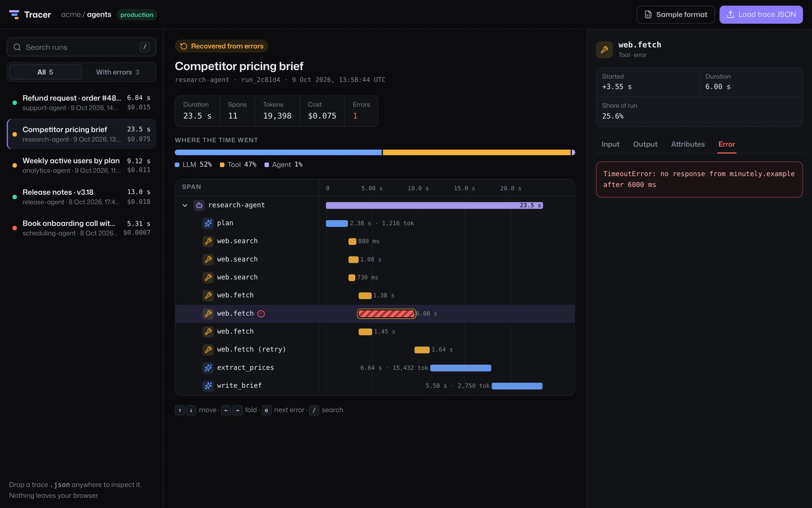Click the red striped 6.00 s timeline bar
812x508 pixels.
(x=386, y=314)
